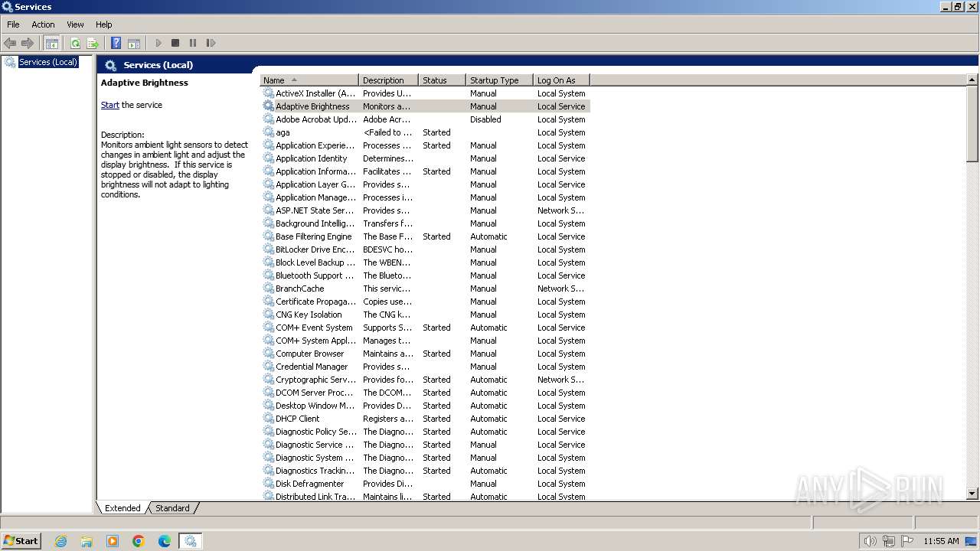Select the BitLocker Drive Enc... service

(315, 249)
